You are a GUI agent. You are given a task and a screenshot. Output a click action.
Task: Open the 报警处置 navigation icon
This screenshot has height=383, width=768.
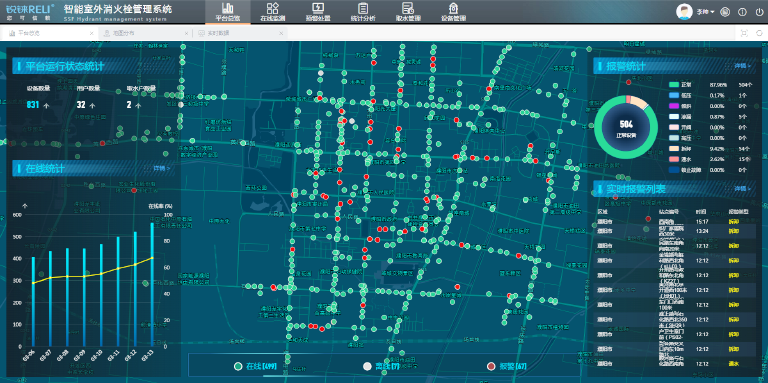pos(318,8)
